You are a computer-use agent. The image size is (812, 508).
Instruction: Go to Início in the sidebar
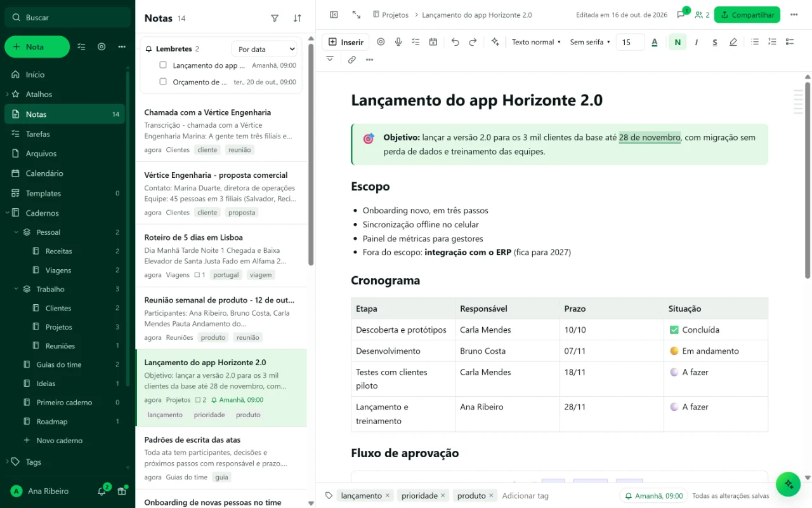click(65, 74)
